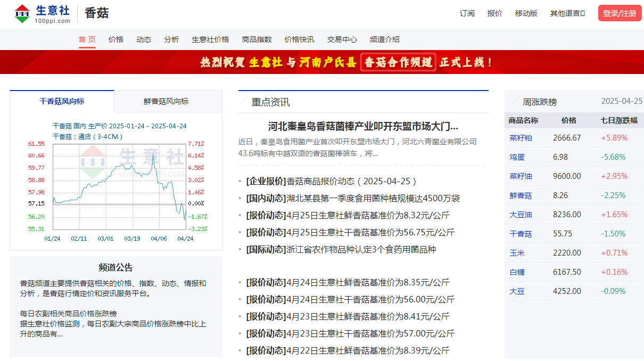Open 大豆 in the weekly ranking
The width and height of the screenshot is (644, 361).
tap(517, 291)
